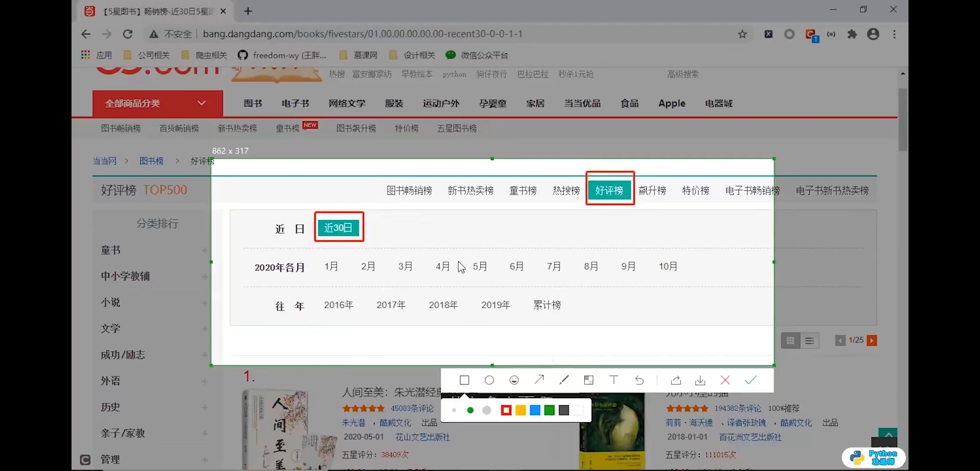Open the emoji sticker tool
Screen dimensions: 980x471
pos(514,380)
